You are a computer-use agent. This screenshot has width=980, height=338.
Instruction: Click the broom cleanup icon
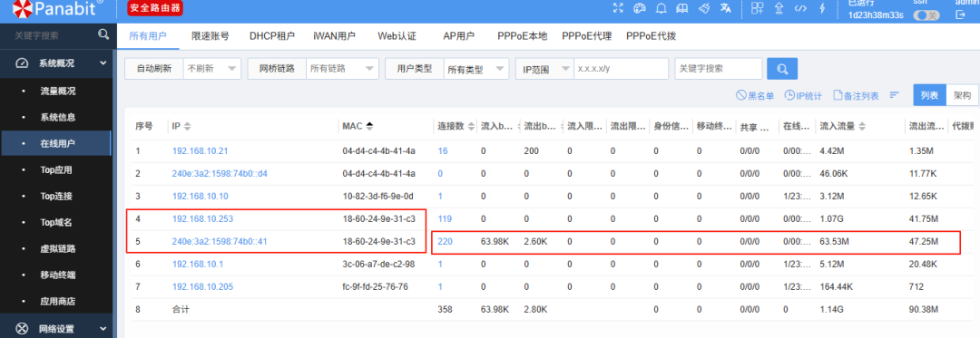pos(704,8)
